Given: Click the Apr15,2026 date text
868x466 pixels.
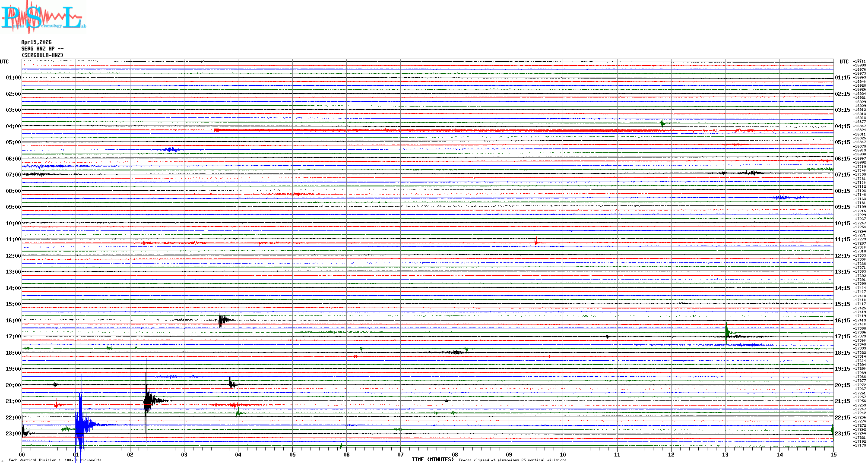Looking at the screenshot, I should pos(36,42).
